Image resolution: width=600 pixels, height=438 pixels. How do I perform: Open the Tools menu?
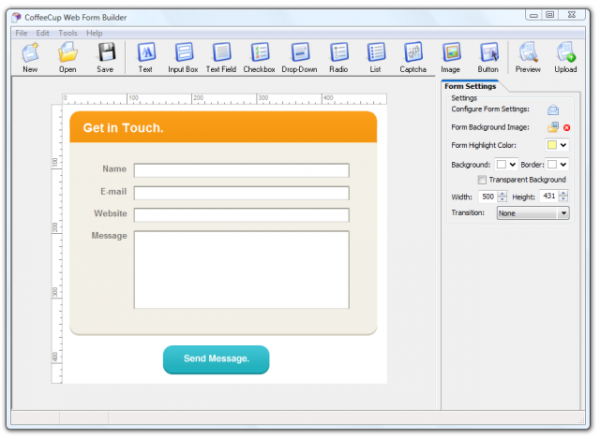click(x=68, y=33)
